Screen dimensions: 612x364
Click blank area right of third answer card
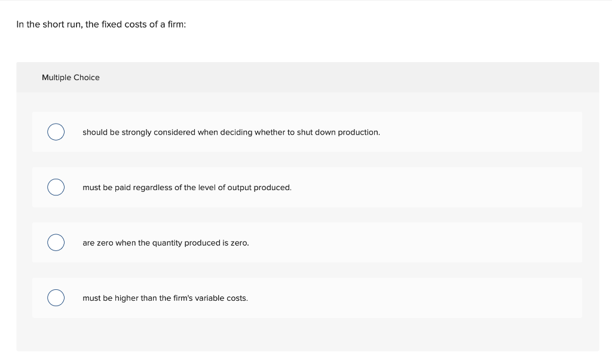tap(416, 243)
